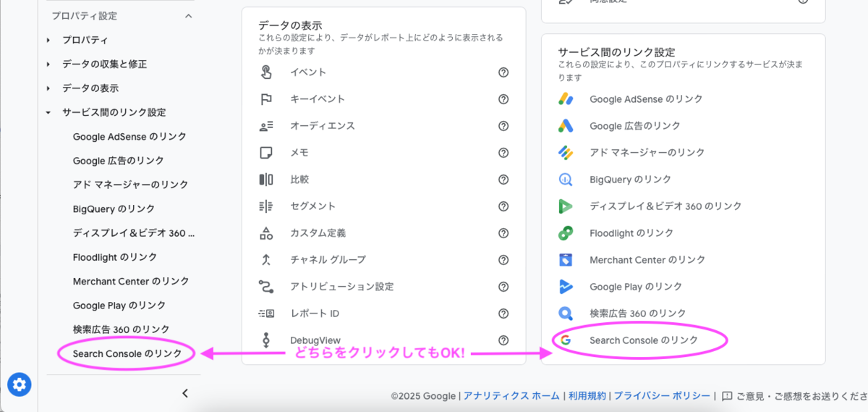Viewport: 868px width, 412px height.
Task: Click the DebugView icon
Action: pyautogui.click(x=266, y=340)
